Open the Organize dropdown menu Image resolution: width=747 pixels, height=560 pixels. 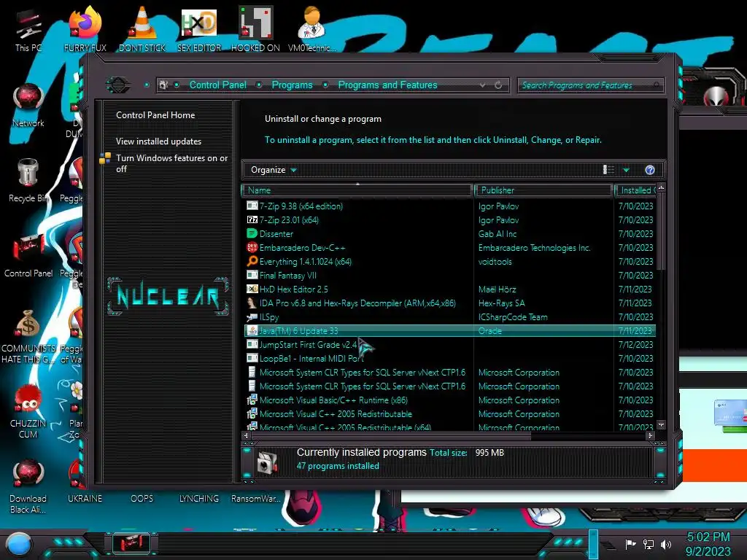(x=274, y=170)
